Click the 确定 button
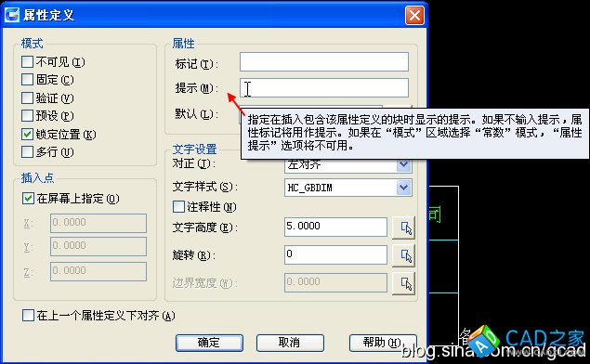The image size is (590, 364). click(209, 343)
